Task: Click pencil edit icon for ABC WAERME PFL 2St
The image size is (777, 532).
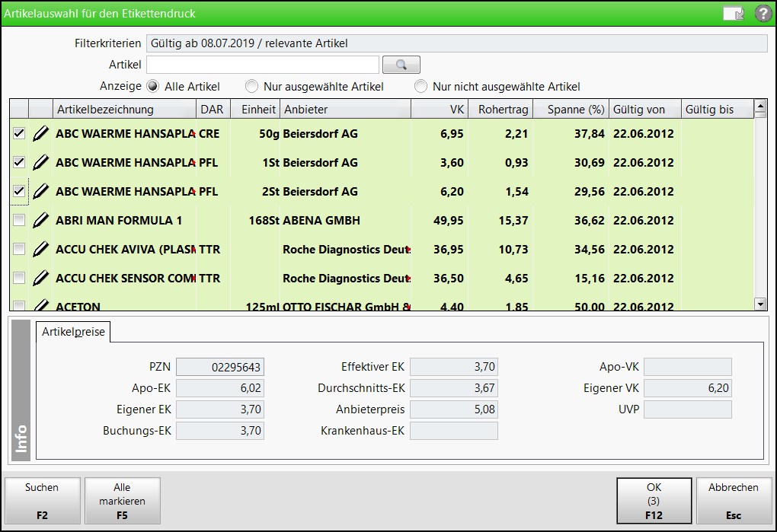Action: click(x=40, y=192)
